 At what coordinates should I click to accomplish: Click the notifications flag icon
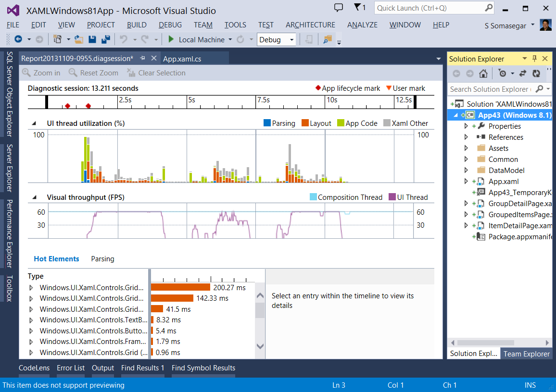point(357,7)
